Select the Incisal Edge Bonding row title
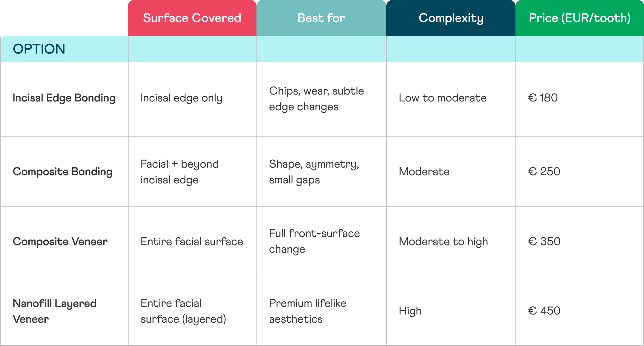The image size is (644, 346). (x=64, y=98)
